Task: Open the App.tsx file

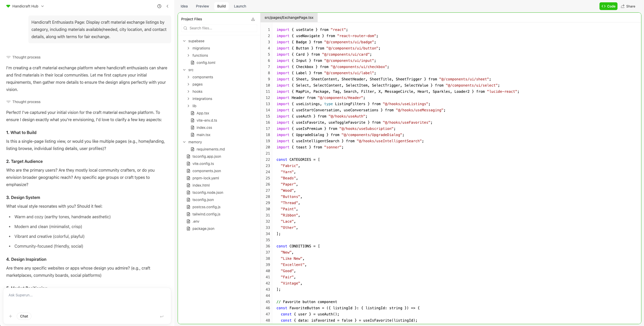Action: click(203, 113)
